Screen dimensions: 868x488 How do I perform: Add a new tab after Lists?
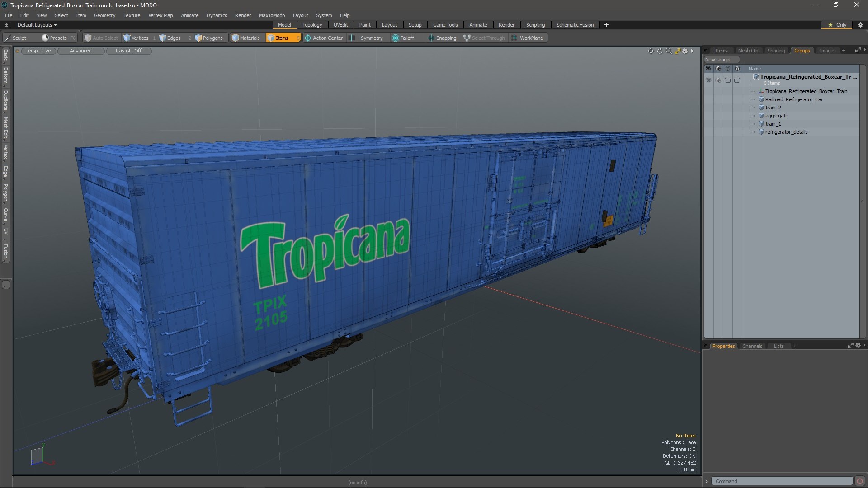[795, 346]
